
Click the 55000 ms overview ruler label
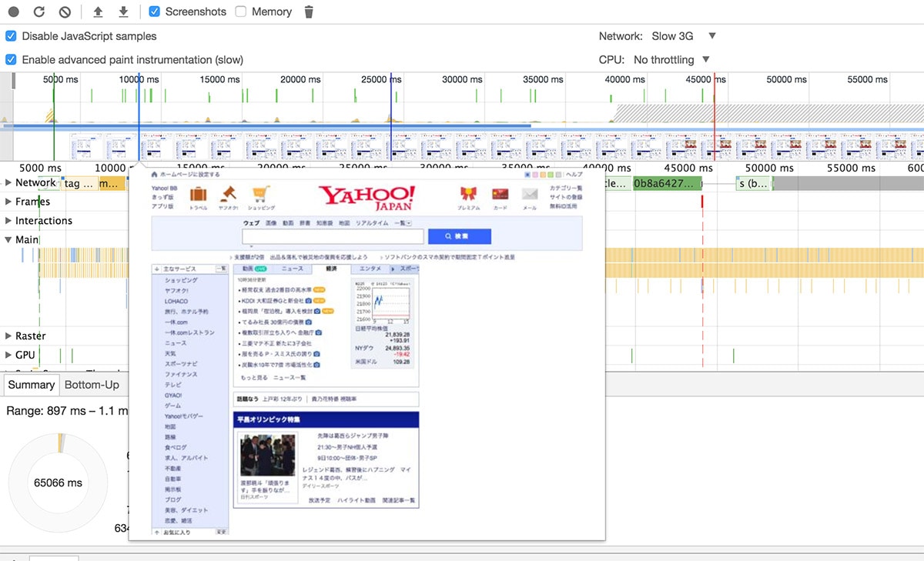(867, 79)
